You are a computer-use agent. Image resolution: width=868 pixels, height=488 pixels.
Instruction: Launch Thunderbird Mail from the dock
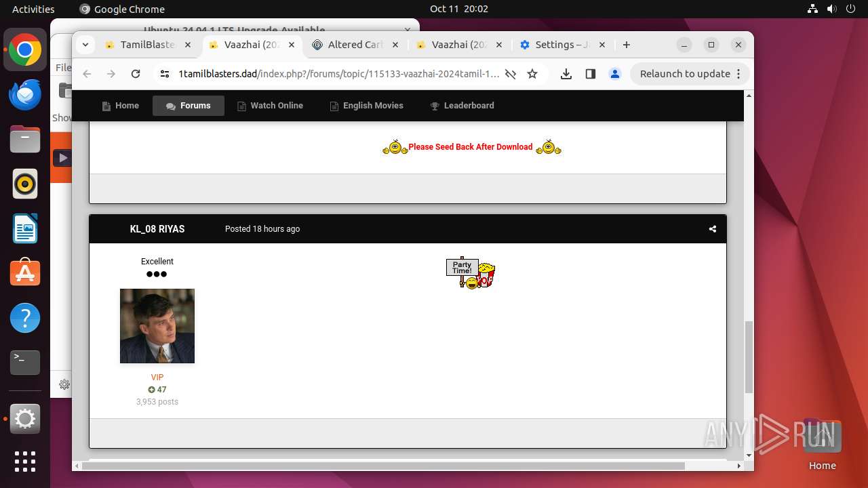(25, 94)
